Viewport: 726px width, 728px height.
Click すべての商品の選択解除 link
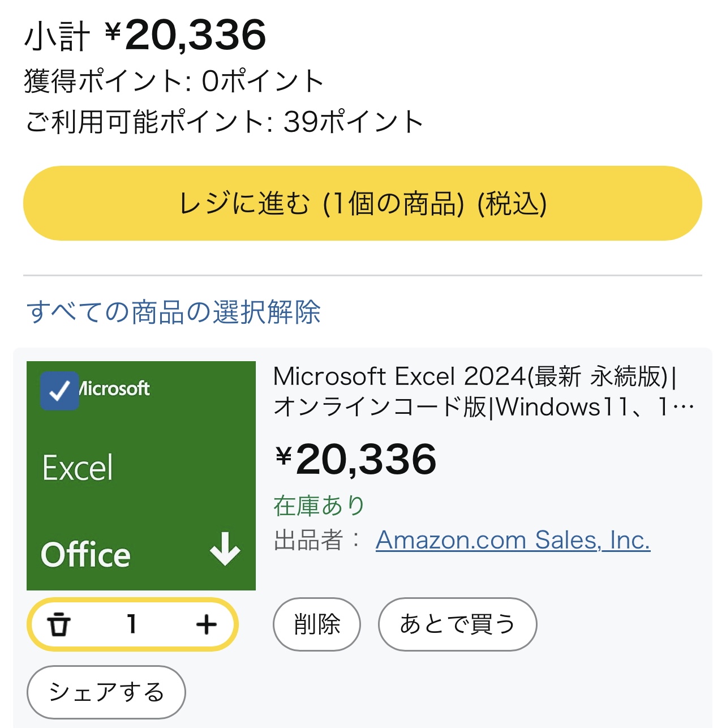tap(174, 312)
